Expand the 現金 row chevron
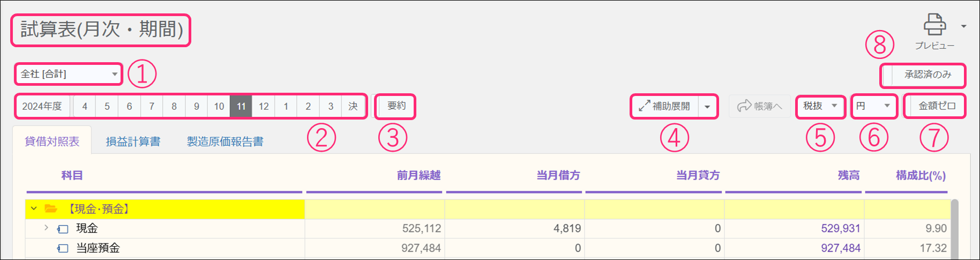 46,228
